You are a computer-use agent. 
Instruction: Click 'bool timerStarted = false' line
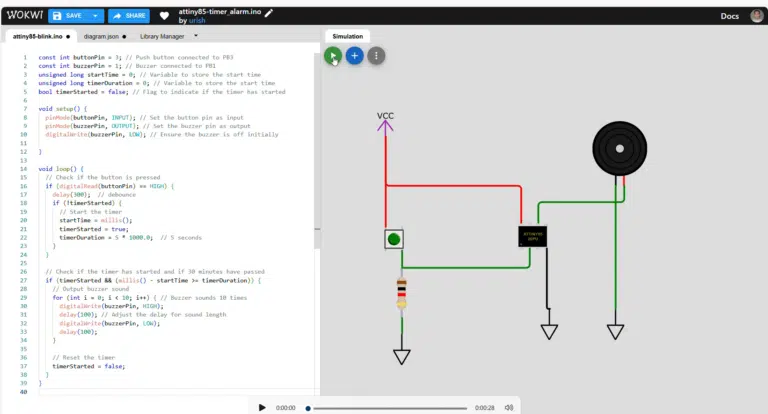[162, 92]
